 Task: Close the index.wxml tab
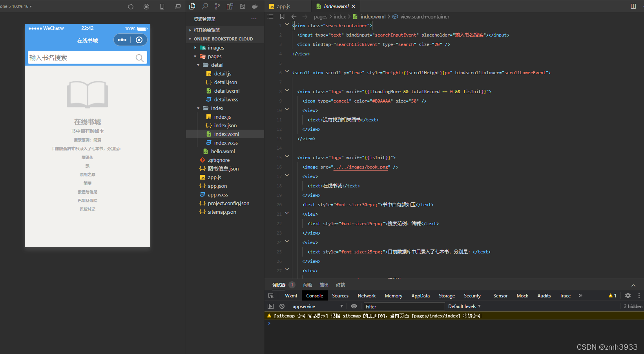coord(354,6)
